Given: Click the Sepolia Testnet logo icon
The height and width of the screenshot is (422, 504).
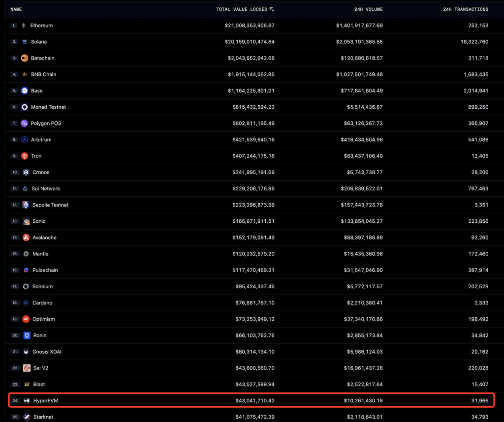Looking at the screenshot, I should (x=26, y=205).
